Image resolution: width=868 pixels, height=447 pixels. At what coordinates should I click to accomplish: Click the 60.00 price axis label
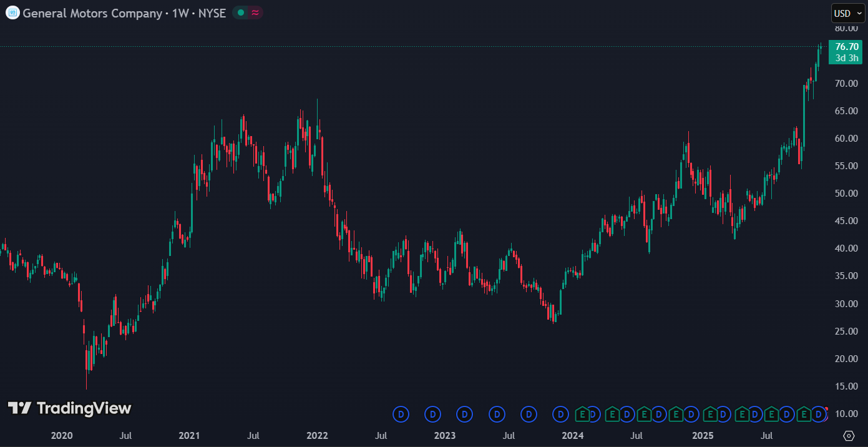tap(847, 138)
